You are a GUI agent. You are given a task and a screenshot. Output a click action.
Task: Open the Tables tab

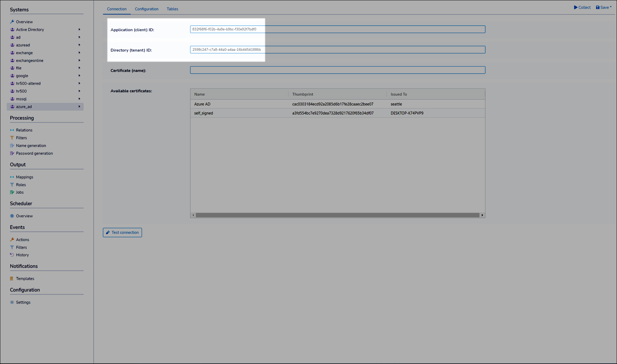[x=172, y=9]
